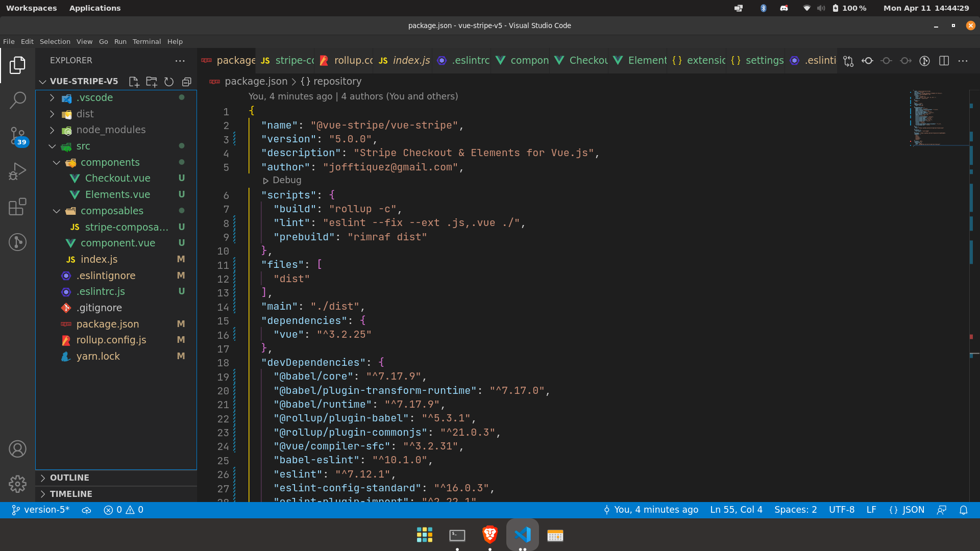Toggle Bluetooth from the system tray

(764, 8)
